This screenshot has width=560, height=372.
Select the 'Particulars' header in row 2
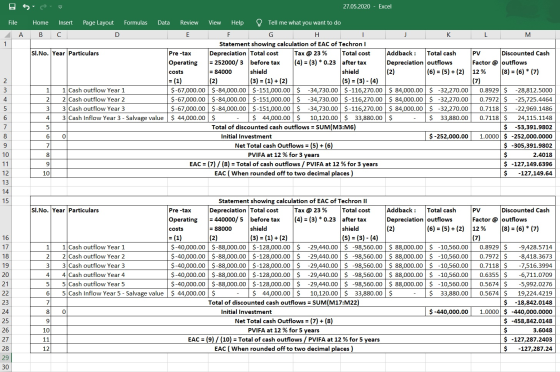(117, 67)
